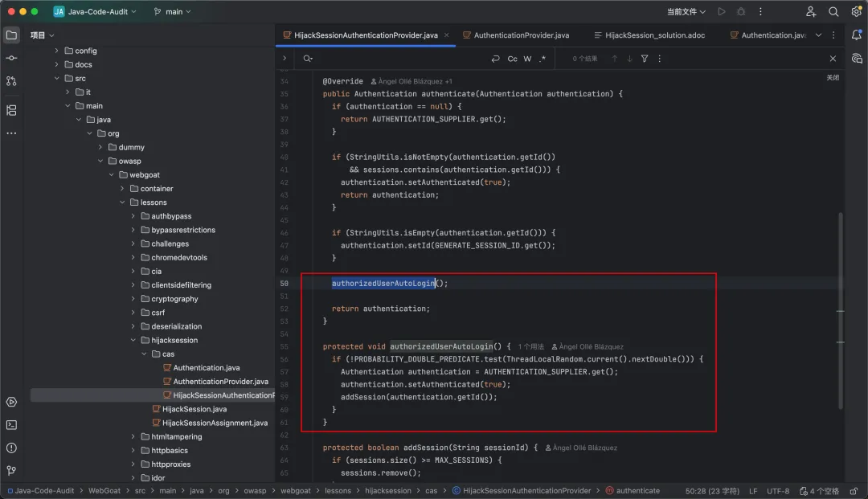868x499 pixels.
Task: Open the Problems tool window icon
Action: (11, 448)
